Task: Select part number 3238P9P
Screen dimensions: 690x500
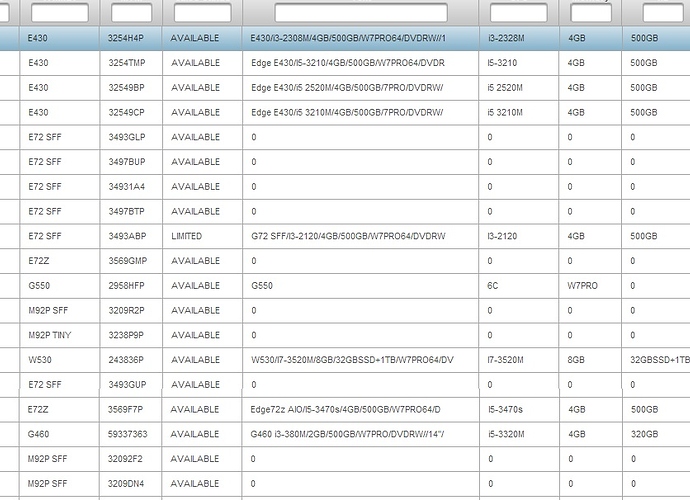Action: coord(126,335)
